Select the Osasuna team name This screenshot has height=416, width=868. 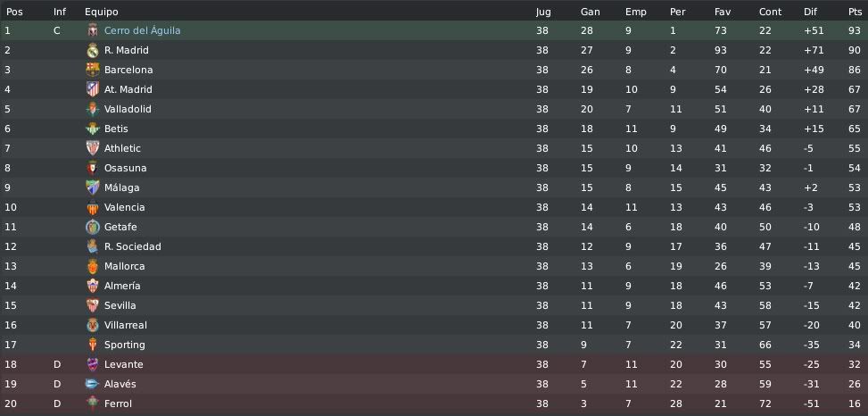pos(126,168)
